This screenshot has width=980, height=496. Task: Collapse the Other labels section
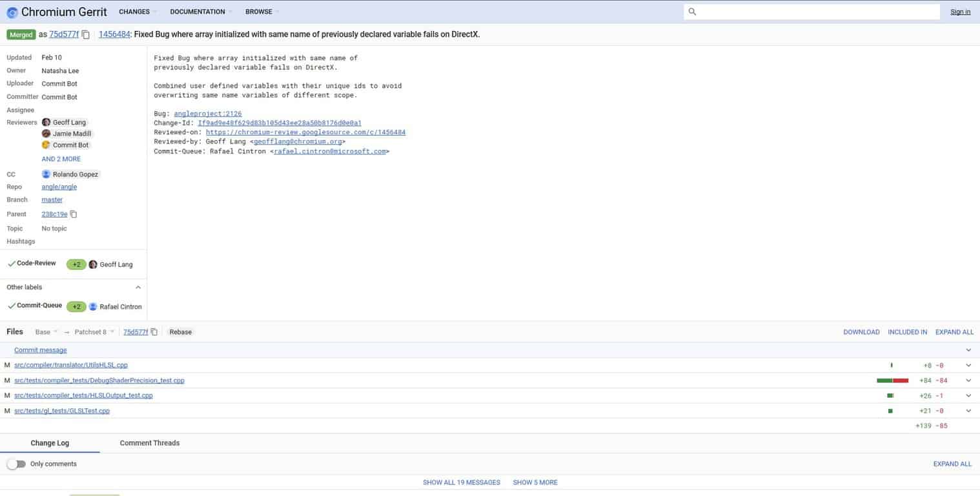point(138,287)
